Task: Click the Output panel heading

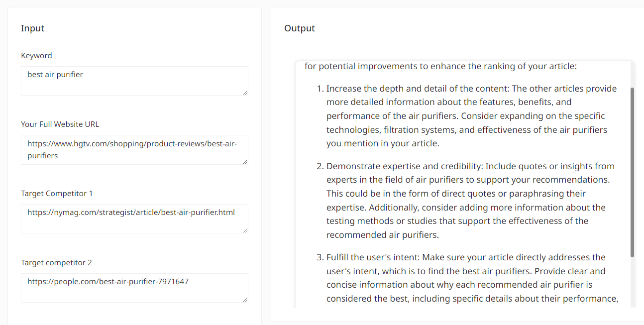Action: [299, 28]
